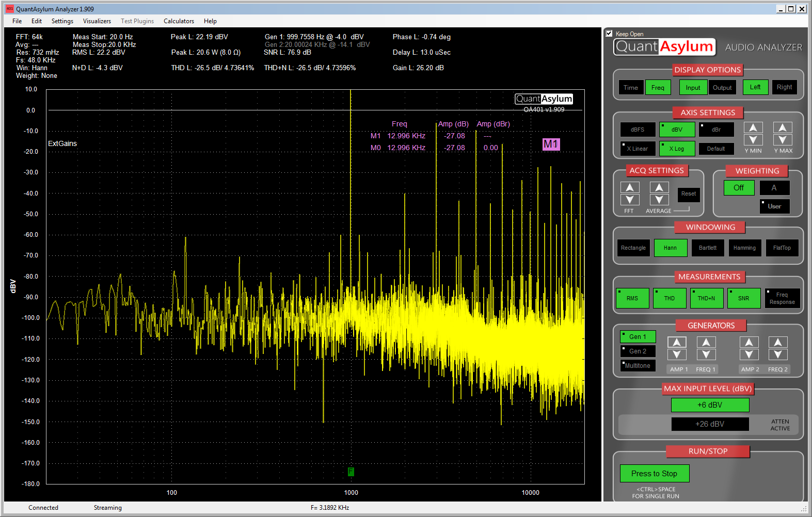Open the Settings menu
Viewport: 812px width, 517px height.
[62, 21]
